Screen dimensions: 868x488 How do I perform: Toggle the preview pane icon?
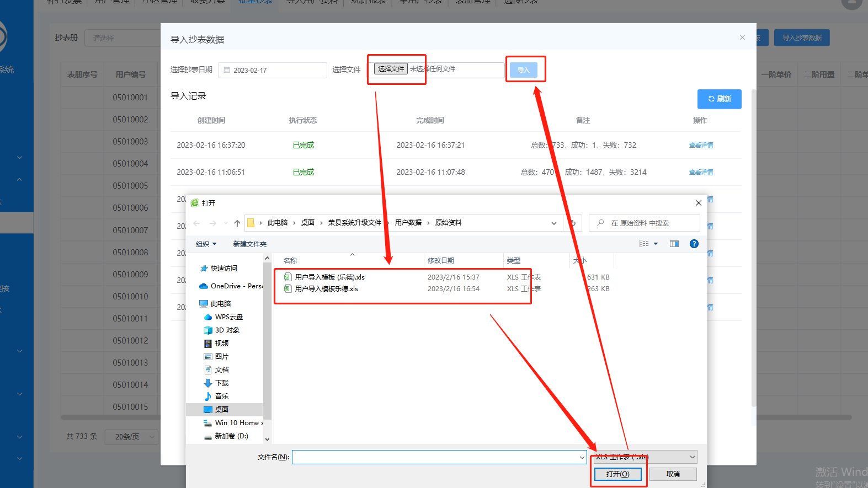coord(674,244)
